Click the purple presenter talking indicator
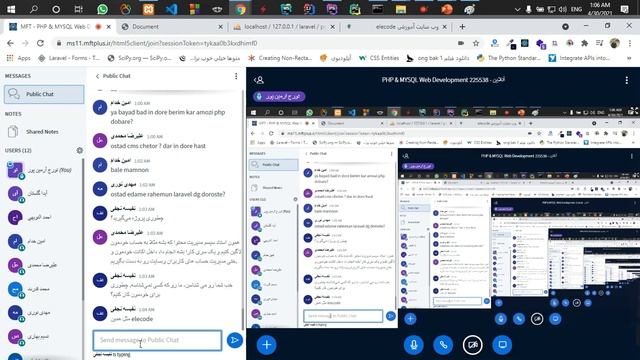This screenshot has width=640, height=360. coord(279,97)
